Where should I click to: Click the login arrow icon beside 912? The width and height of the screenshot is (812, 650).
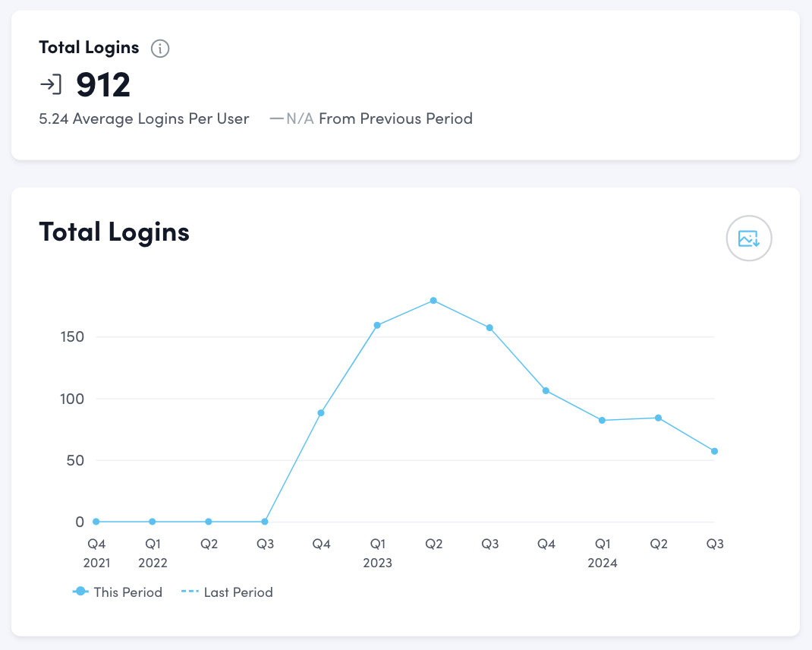click(51, 84)
